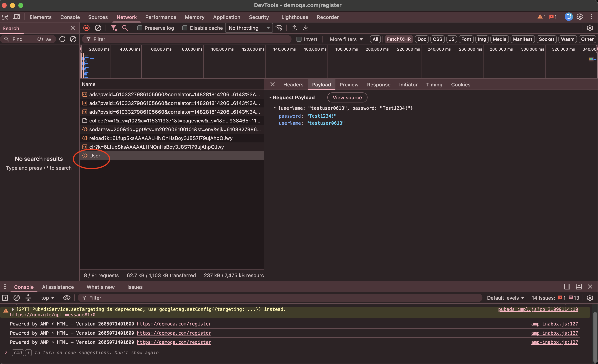Open the More filters dropdown
598x364 pixels.
[x=346, y=39]
